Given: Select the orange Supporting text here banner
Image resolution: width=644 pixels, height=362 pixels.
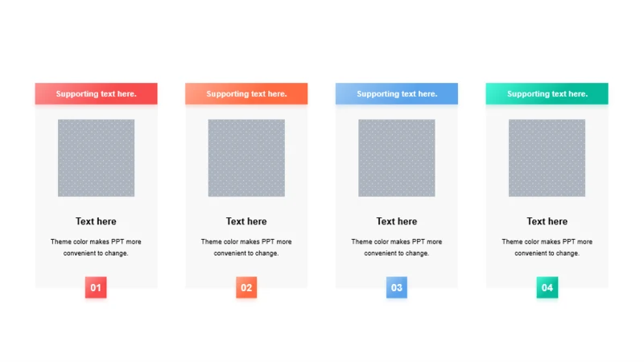Looking at the screenshot, I should coord(246,93).
